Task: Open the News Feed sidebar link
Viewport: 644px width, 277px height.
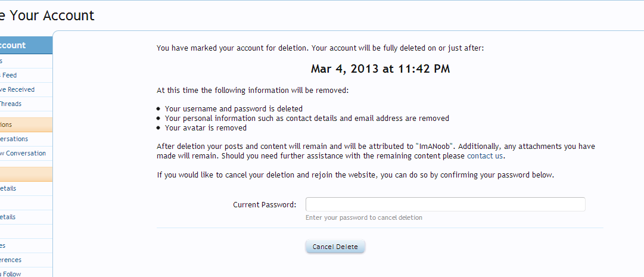Action: (9, 75)
